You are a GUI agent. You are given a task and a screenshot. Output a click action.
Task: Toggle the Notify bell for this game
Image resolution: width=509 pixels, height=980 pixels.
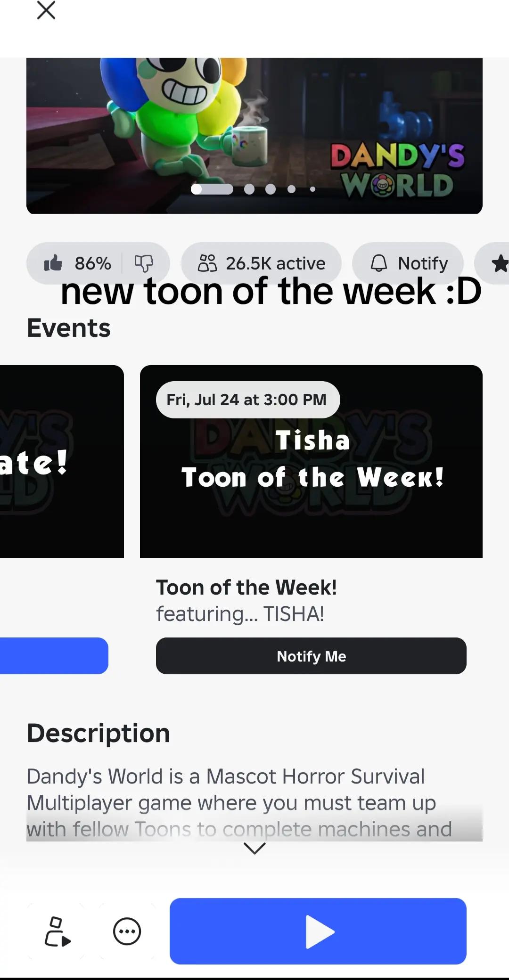pos(408,263)
